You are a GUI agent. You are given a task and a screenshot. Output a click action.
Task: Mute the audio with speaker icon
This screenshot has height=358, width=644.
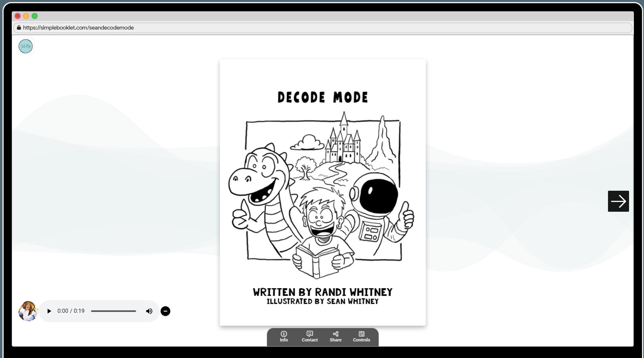(149, 311)
